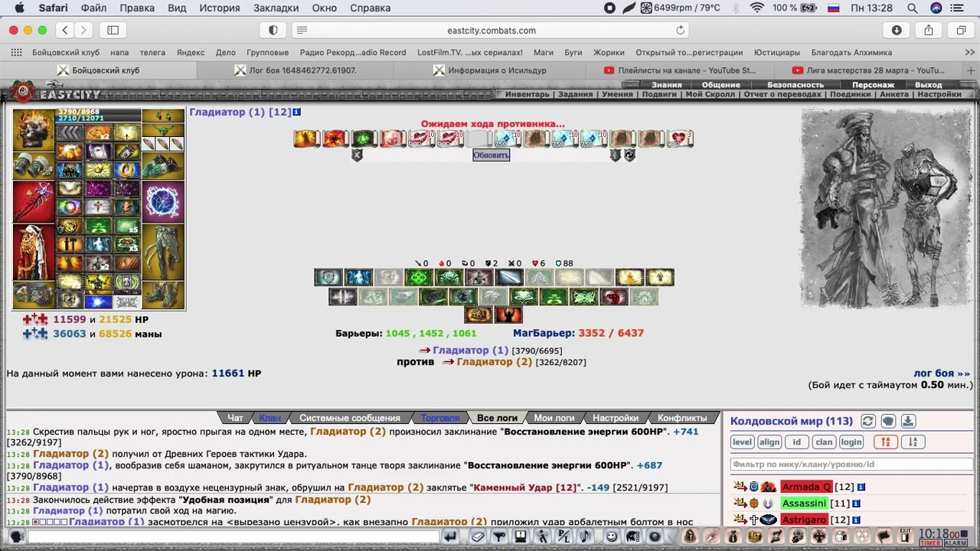The height and width of the screenshot is (551, 980).
Task: Open Системные сообщения tab
Action: tap(350, 418)
